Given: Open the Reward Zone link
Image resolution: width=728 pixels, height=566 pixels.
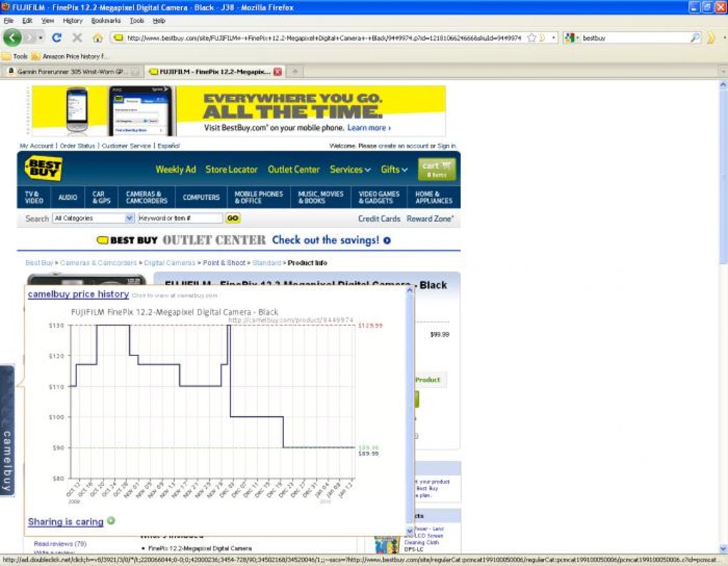Looking at the screenshot, I should tap(430, 218).
